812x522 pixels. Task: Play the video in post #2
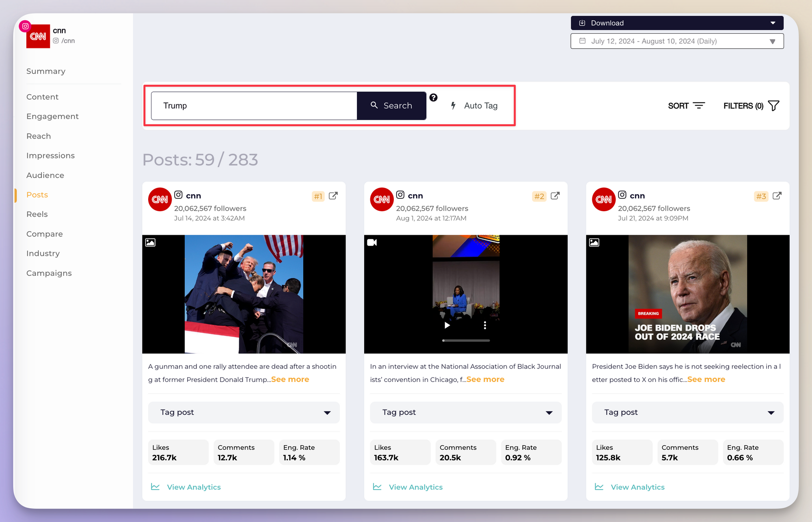pyautogui.click(x=447, y=325)
